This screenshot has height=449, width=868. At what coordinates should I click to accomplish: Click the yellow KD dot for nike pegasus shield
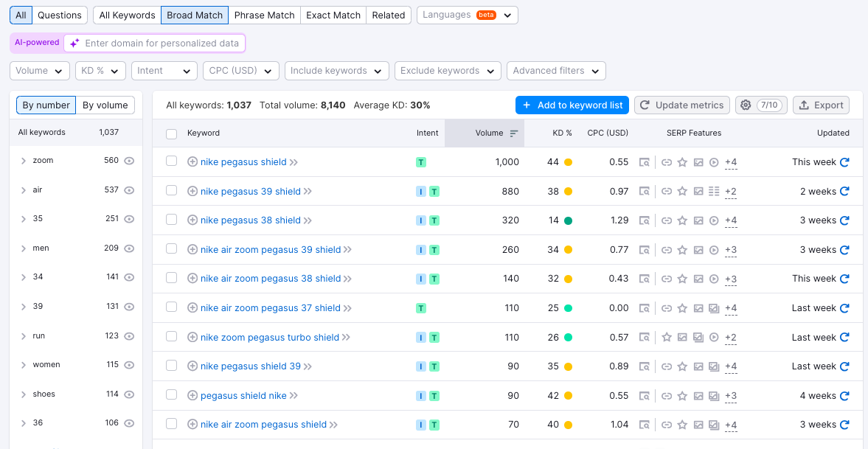pyautogui.click(x=568, y=162)
